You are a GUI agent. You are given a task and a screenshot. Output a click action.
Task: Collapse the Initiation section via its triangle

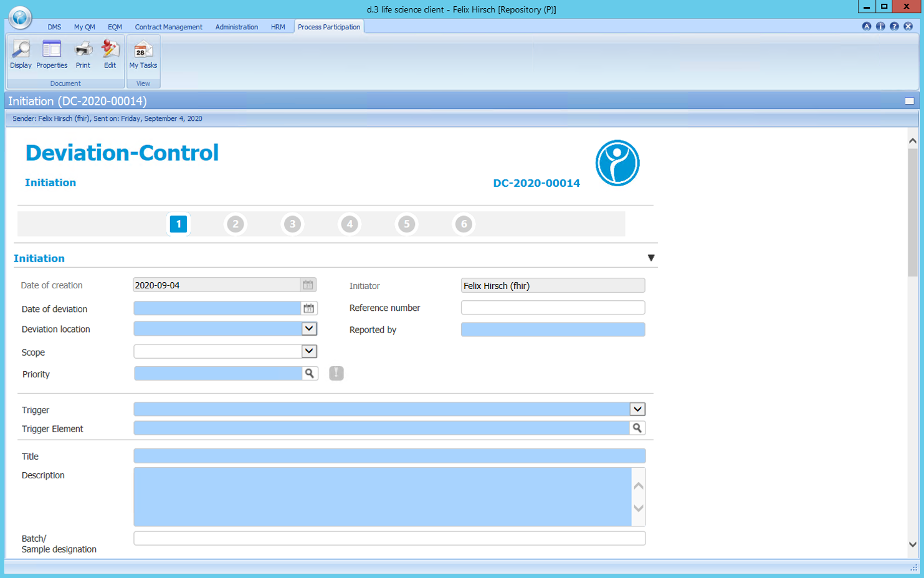(652, 257)
